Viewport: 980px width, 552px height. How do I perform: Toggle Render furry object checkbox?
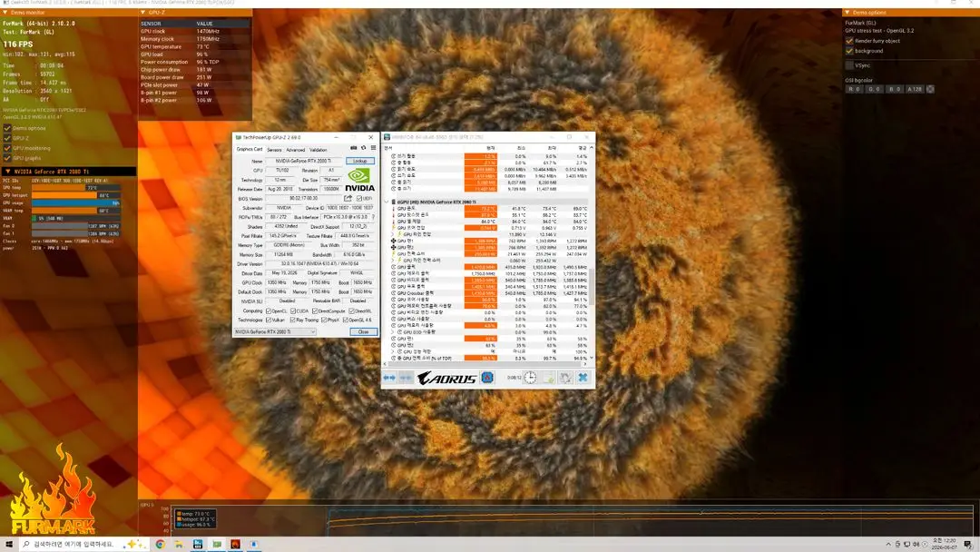pyautogui.click(x=849, y=41)
